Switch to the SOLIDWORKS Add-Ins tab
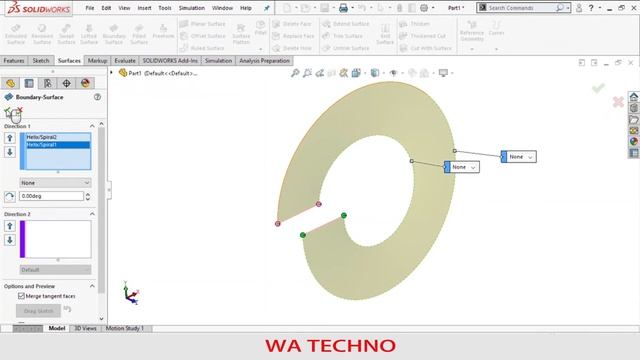Screen dimensions: 640x360 (x=170, y=60)
